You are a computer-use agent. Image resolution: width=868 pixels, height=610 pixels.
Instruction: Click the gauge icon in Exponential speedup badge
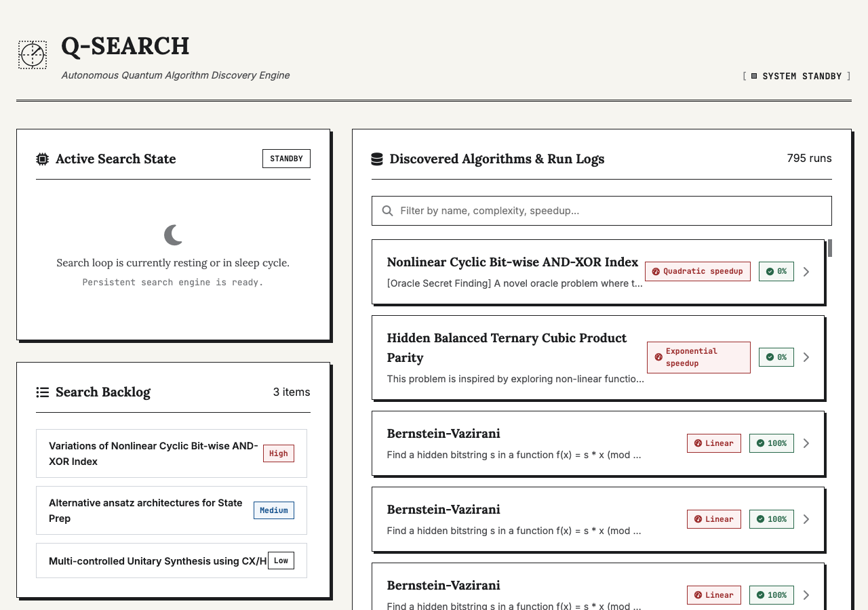pyautogui.click(x=658, y=357)
